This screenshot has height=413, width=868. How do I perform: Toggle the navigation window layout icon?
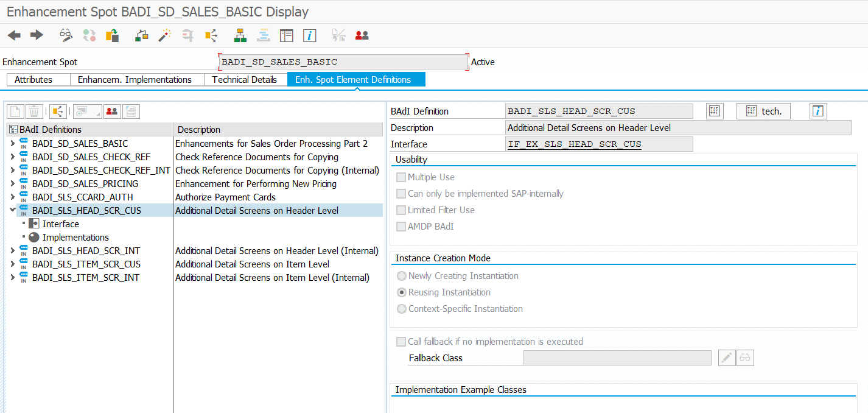click(287, 35)
